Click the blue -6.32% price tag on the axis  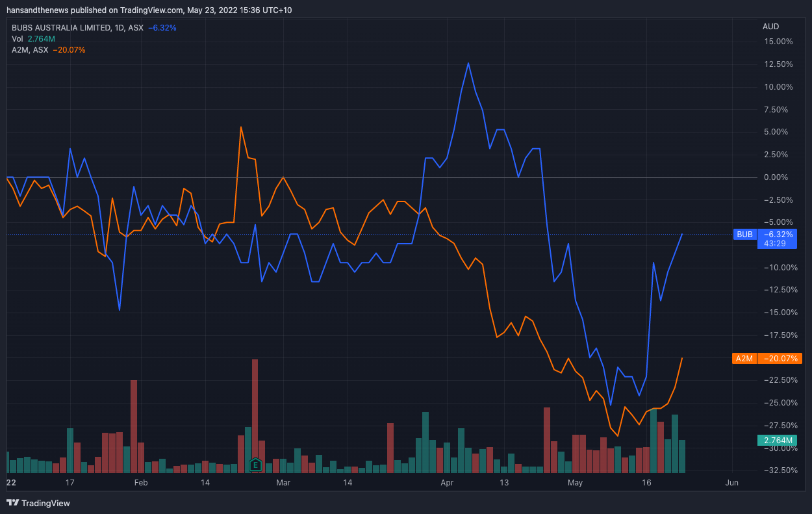pyautogui.click(x=780, y=235)
